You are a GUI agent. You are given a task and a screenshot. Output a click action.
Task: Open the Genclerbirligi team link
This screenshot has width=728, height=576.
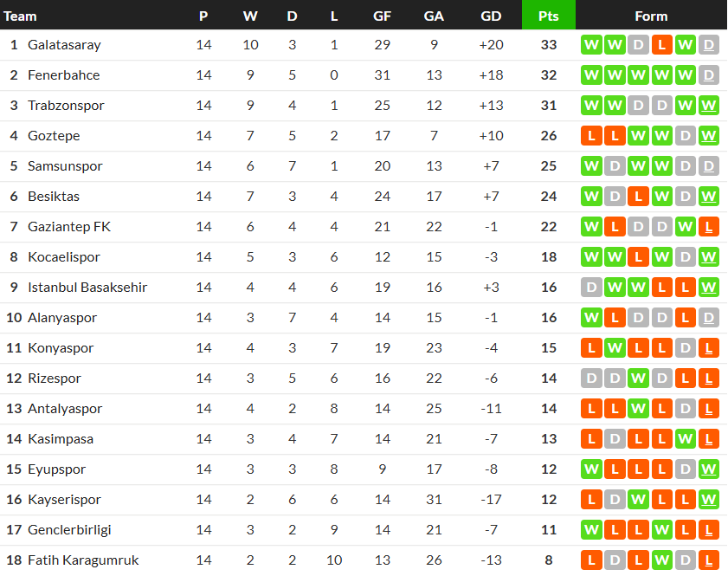(x=69, y=530)
